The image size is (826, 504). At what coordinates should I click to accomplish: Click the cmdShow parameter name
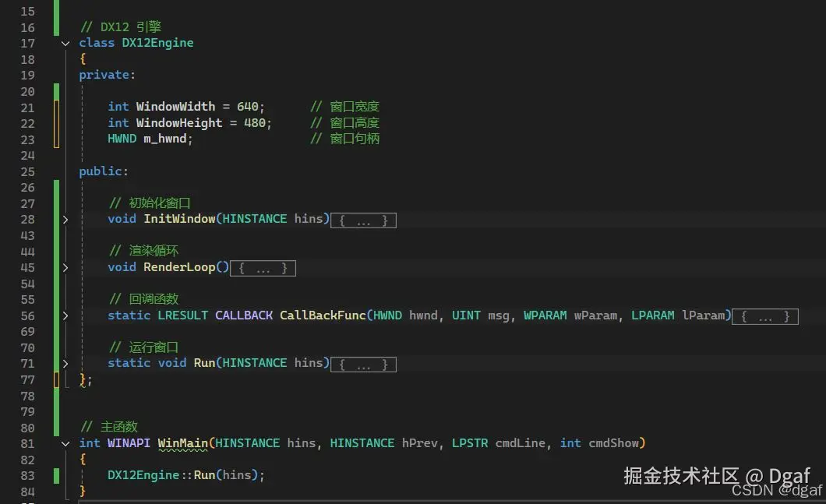[614, 443]
